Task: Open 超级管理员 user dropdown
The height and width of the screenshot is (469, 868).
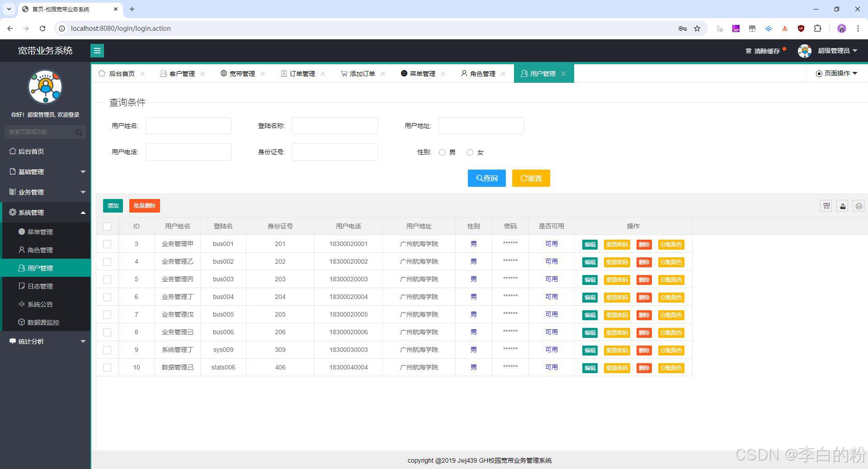Action: pyautogui.click(x=838, y=51)
